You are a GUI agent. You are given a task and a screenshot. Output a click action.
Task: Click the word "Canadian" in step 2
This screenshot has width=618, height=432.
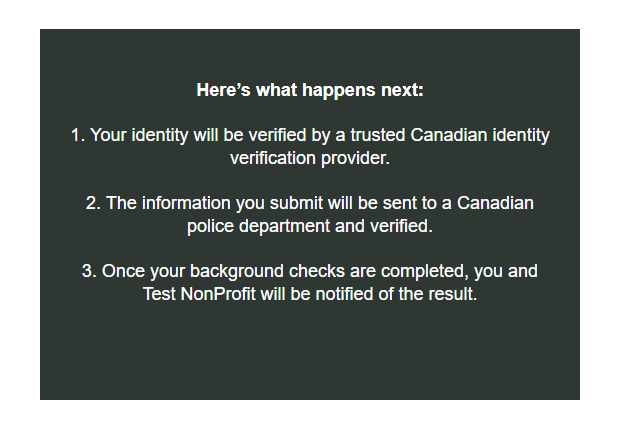[x=495, y=203]
